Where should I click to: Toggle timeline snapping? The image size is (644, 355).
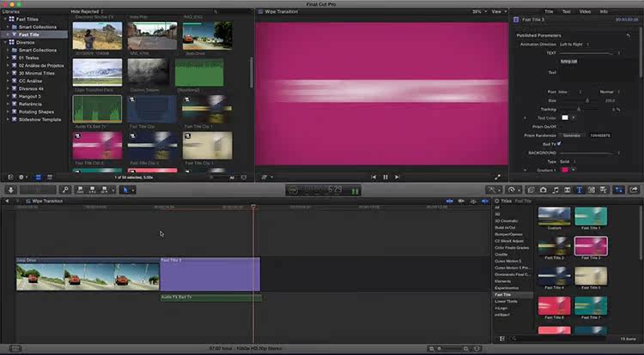pyautogui.click(x=485, y=201)
